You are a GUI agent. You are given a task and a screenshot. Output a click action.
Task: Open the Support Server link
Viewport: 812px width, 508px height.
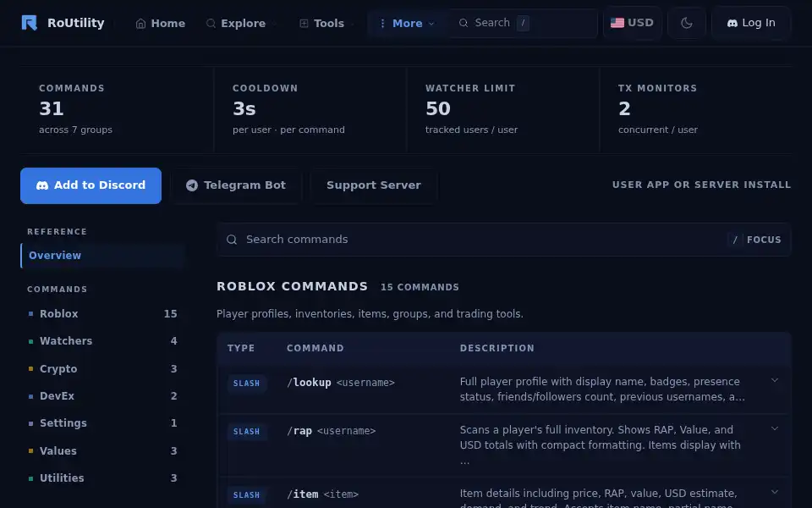point(373,185)
